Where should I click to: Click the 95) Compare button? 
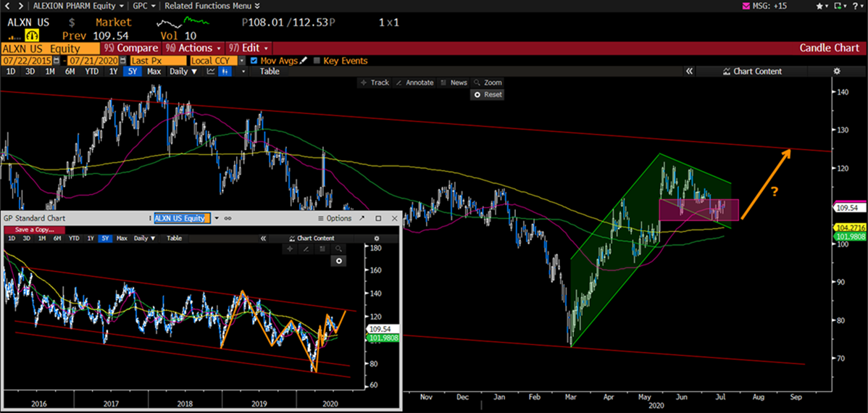click(x=130, y=48)
